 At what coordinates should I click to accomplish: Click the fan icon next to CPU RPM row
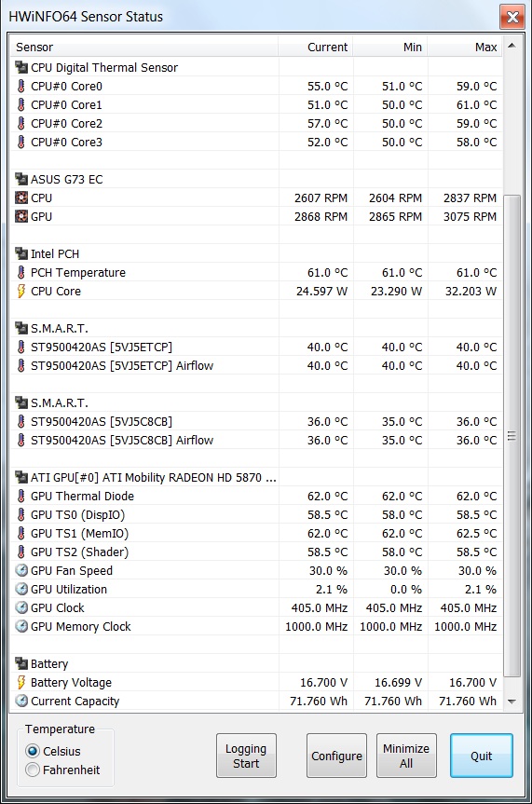tap(21, 198)
